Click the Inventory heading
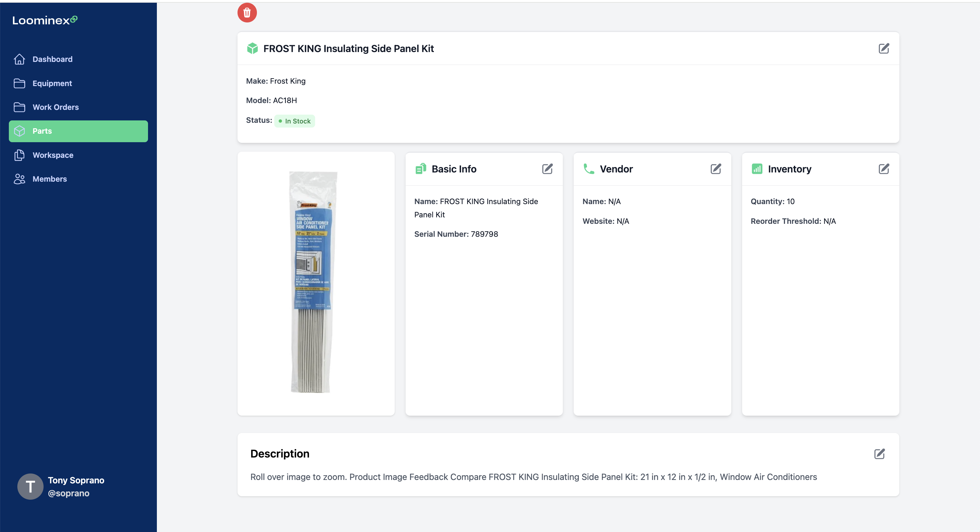This screenshot has height=532, width=980. (x=789, y=169)
